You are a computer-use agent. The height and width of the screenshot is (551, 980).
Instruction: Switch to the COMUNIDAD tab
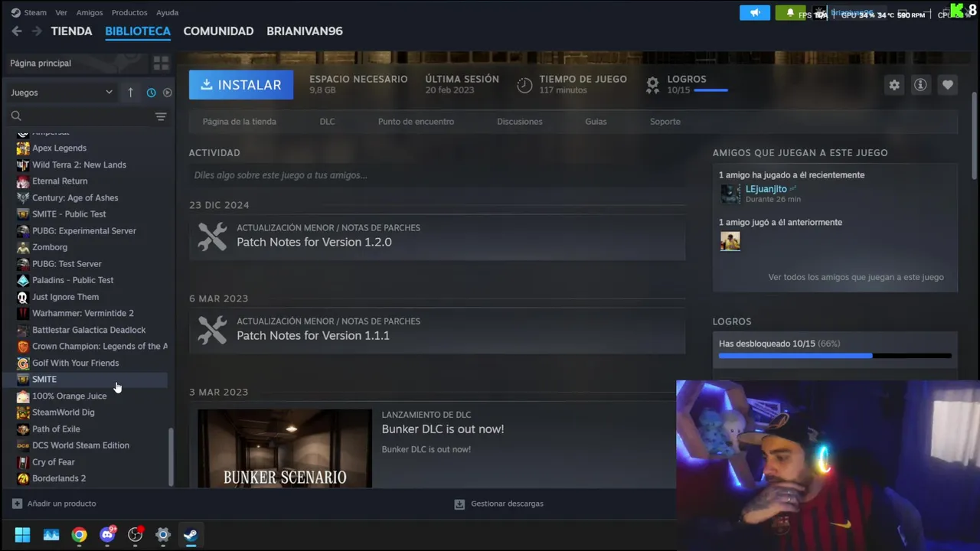click(x=218, y=31)
